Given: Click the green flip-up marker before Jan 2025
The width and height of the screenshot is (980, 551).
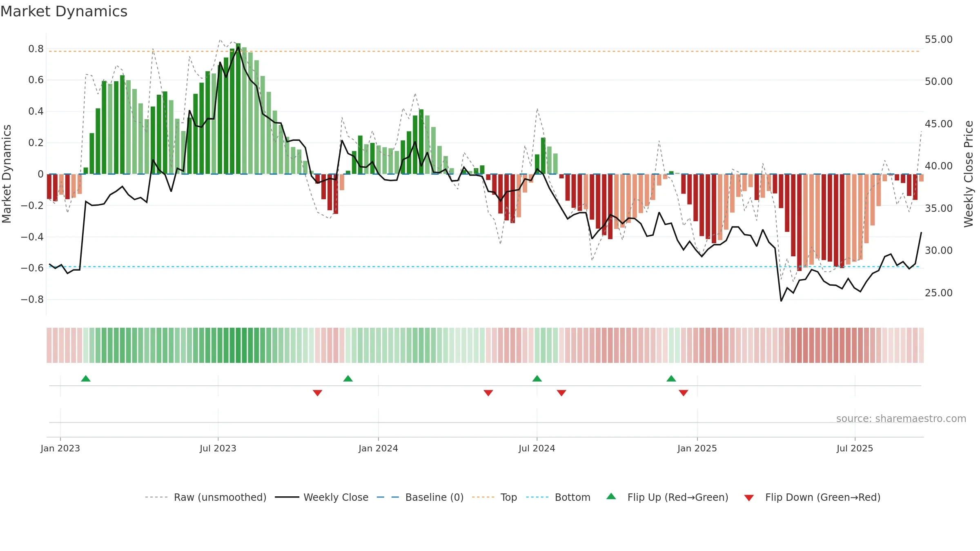Looking at the screenshot, I should point(671,378).
